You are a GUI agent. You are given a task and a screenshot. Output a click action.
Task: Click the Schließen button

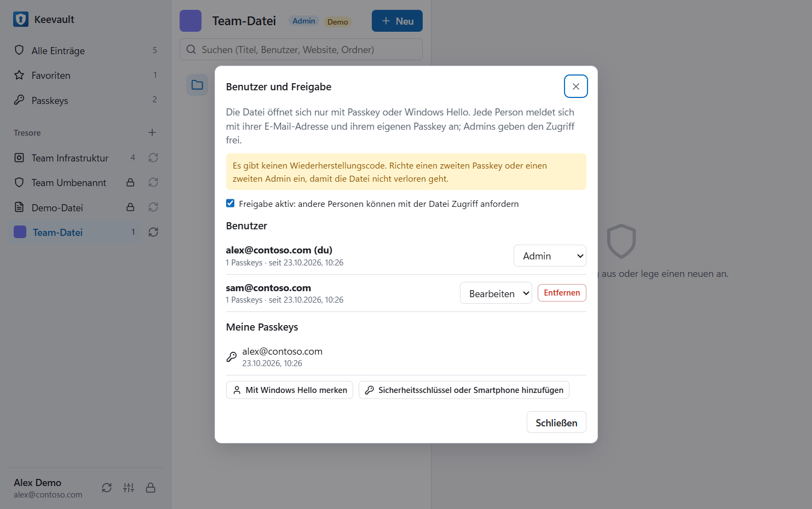[x=556, y=423]
